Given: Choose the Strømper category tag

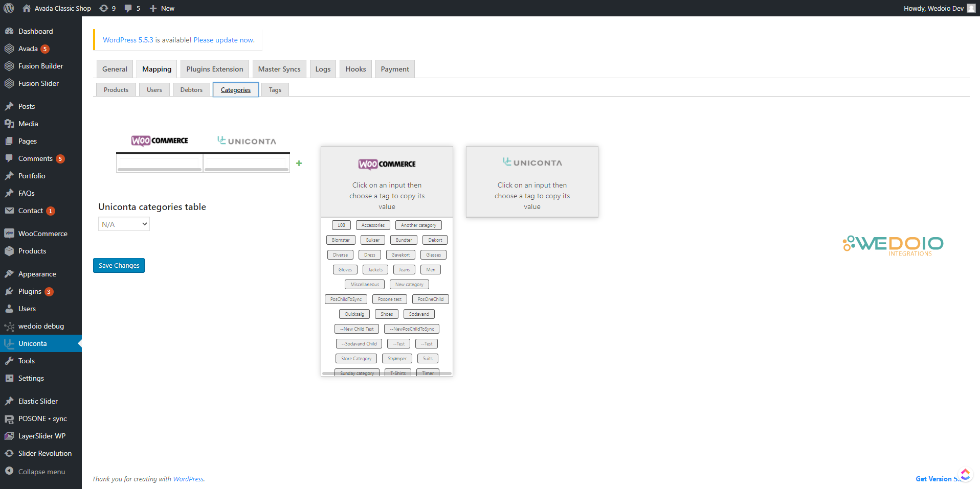Looking at the screenshot, I should [x=397, y=359].
